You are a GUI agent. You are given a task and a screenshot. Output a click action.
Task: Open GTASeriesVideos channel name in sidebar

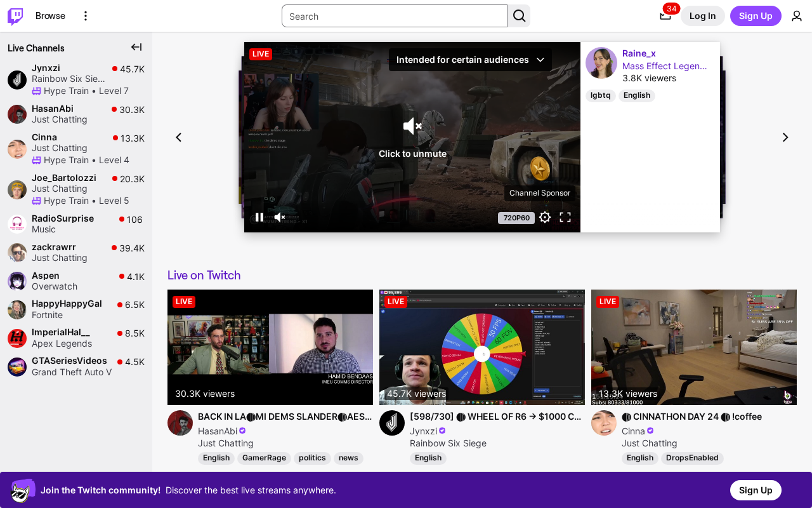pyautogui.click(x=69, y=361)
